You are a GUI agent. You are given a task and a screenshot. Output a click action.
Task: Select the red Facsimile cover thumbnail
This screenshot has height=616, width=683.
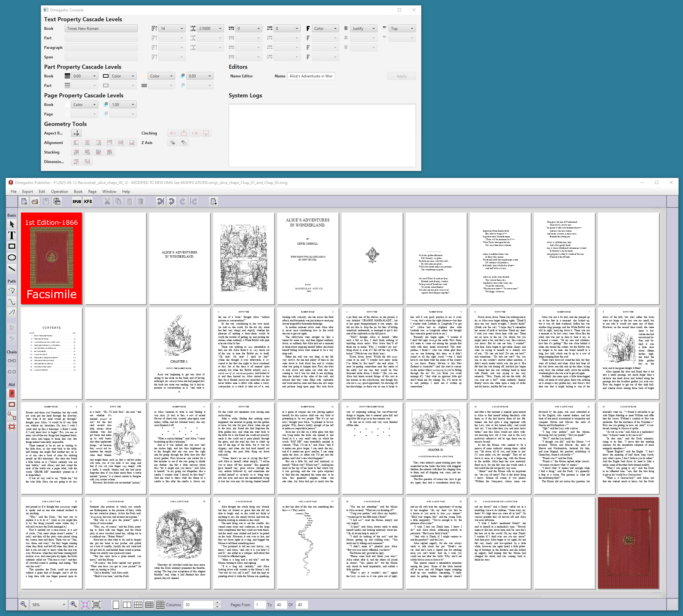tap(51, 259)
